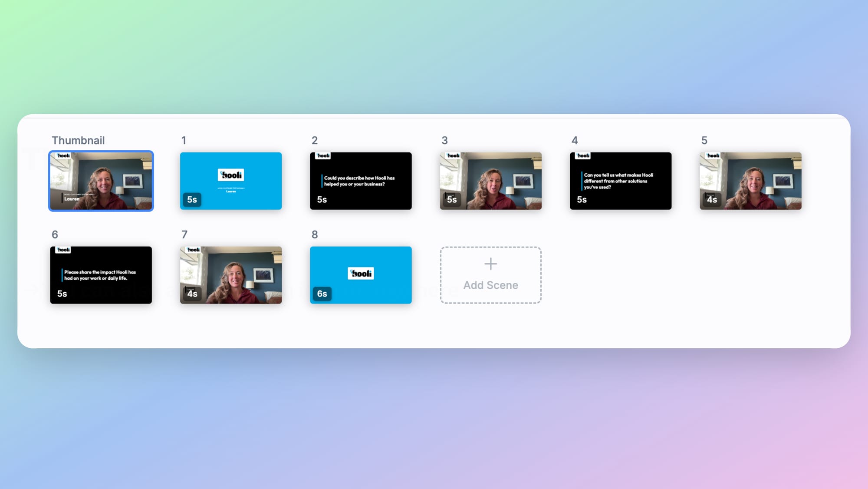Select scene 2 'Could you describe' question card

pyautogui.click(x=360, y=181)
